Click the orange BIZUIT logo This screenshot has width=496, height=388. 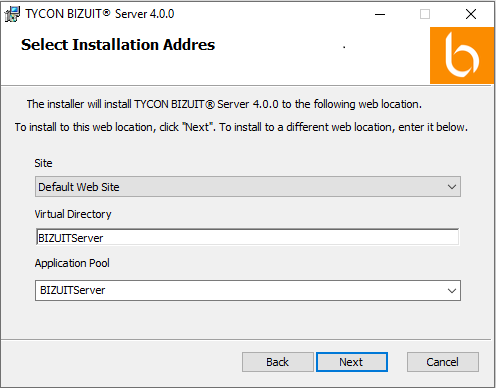[x=462, y=55]
